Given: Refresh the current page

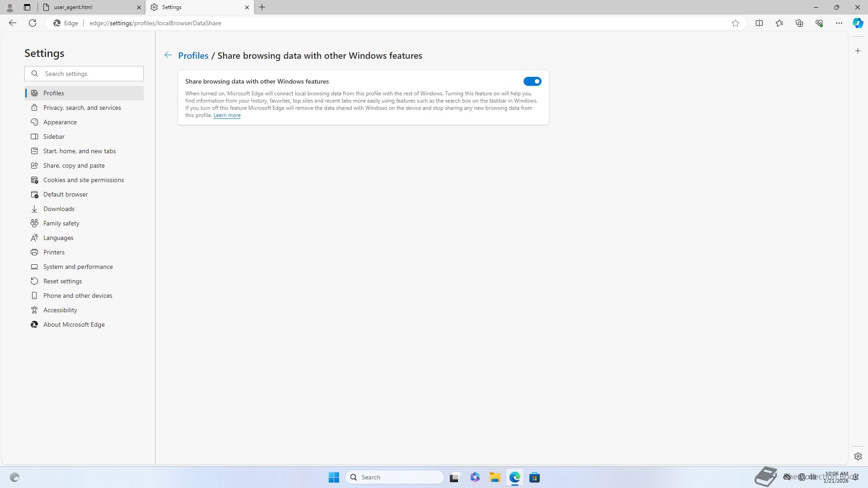Looking at the screenshot, I should point(33,23).
